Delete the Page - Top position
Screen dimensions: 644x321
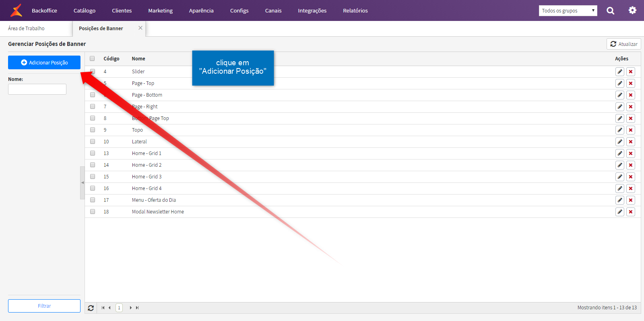(x=631, y=83)
